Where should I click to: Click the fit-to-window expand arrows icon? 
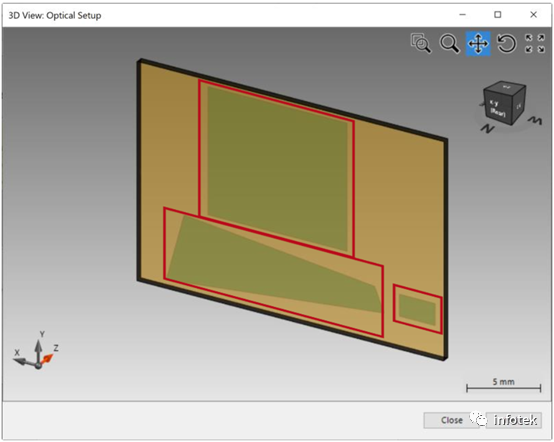point(535,43)
